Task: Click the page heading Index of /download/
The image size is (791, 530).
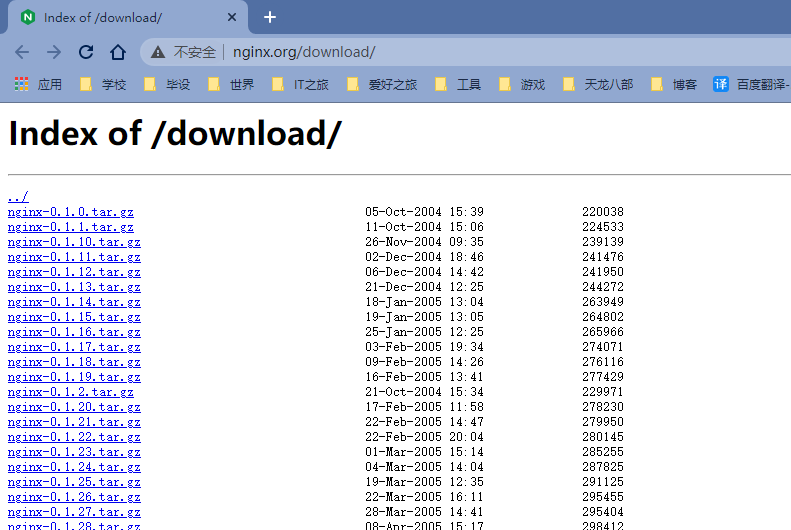Action: tap(175, 134)
